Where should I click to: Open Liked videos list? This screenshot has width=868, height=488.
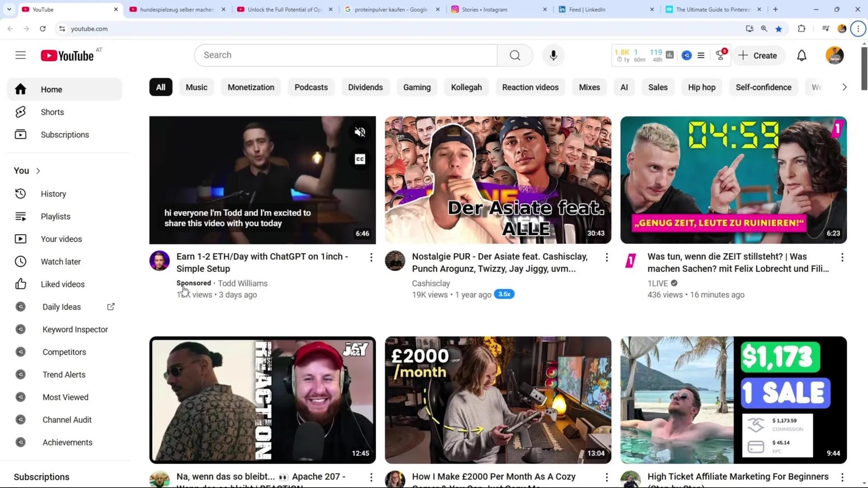pyautogui.click(x=65, y=284)
